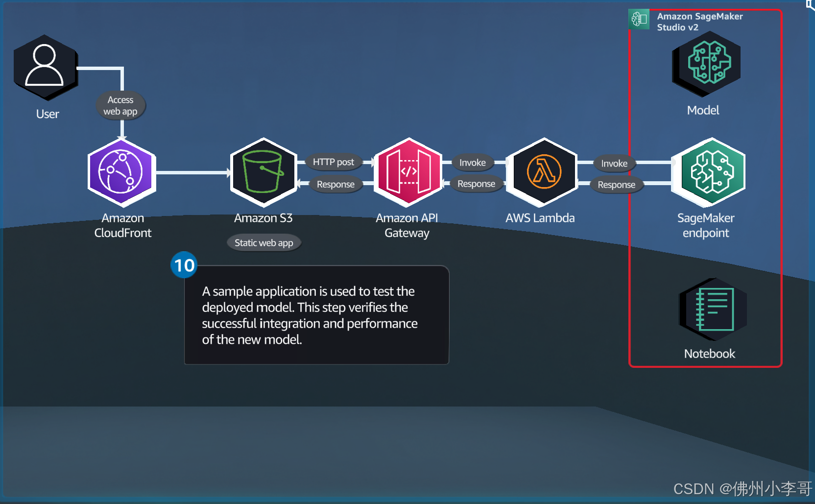The height and width of the screenshot is (504, 815).
Task: Click the Model text label
Action: click(703, 110)
